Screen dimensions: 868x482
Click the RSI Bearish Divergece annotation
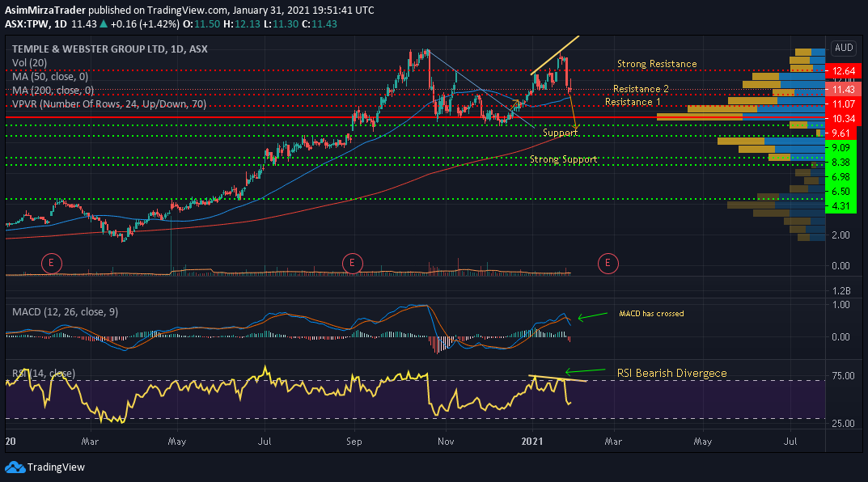pyautogui.click(x=672, y=374)
